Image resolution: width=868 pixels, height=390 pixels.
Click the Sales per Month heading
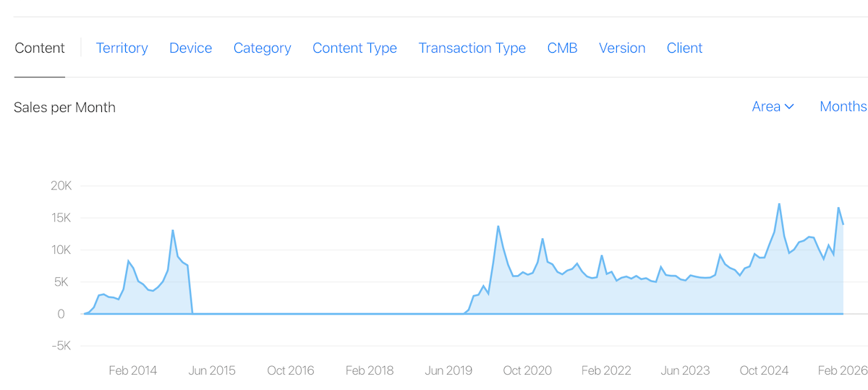coord(64,108)
